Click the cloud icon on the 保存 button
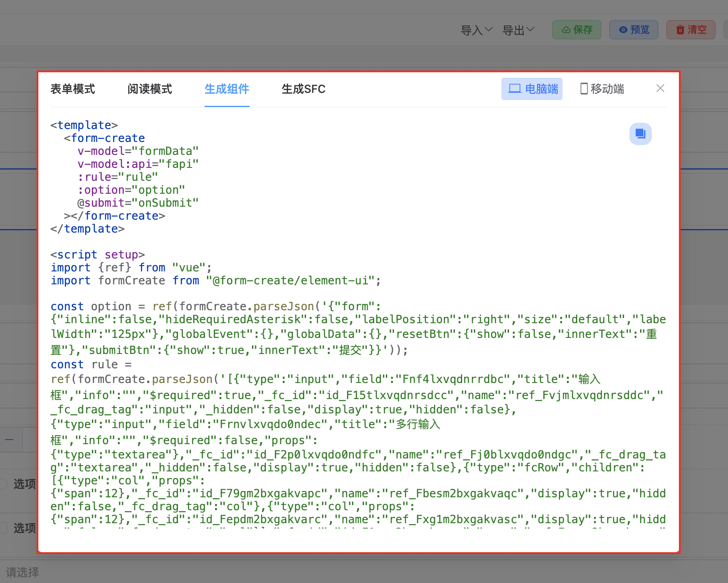 pyautogui.click(x=566, y=30)
